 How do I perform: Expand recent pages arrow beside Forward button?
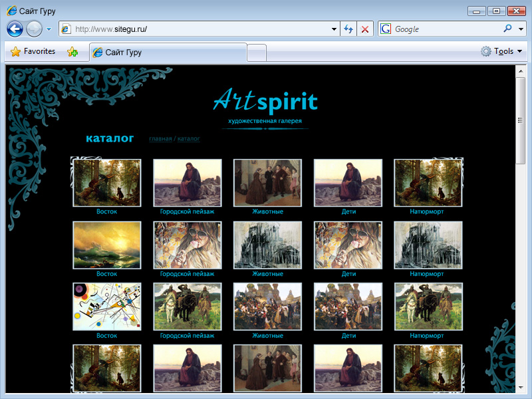pyautogui.click(x=49, y=29)
